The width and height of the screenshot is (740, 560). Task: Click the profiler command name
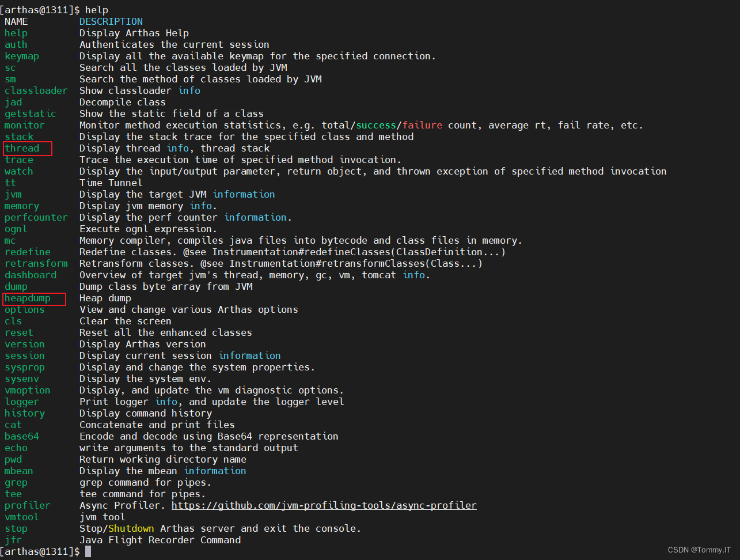[28, 505]
